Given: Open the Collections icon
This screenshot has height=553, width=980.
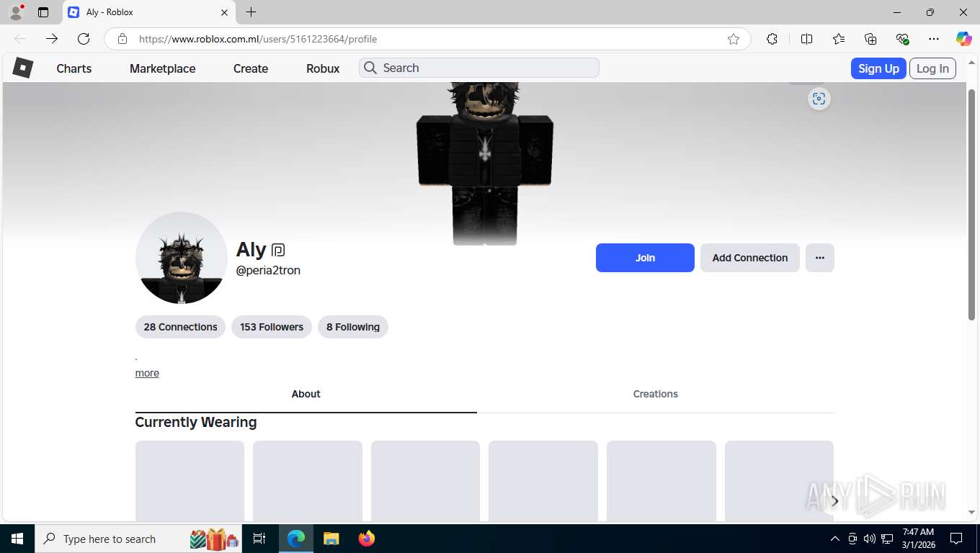Looking at the screenshot, I should [870, 39].
